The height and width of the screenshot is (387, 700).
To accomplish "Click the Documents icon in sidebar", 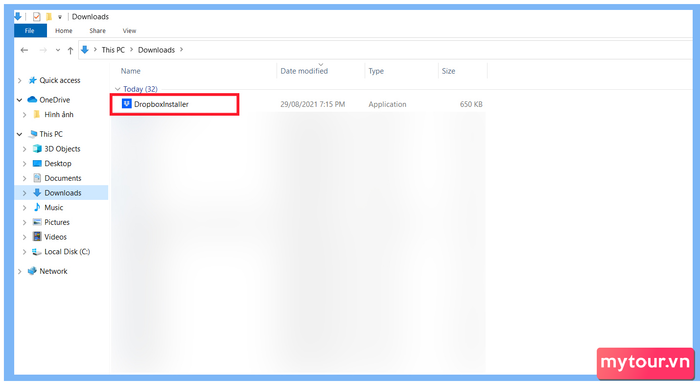I will [x=37, y=178].
